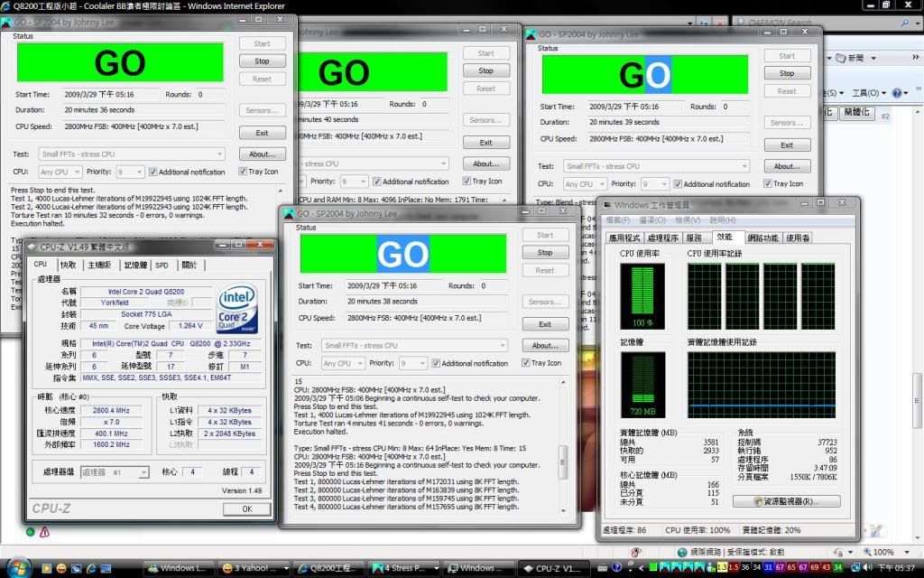Open CPU-Z V1 taskbar button
The image size is (924, 578).
(x=553, y=568)
